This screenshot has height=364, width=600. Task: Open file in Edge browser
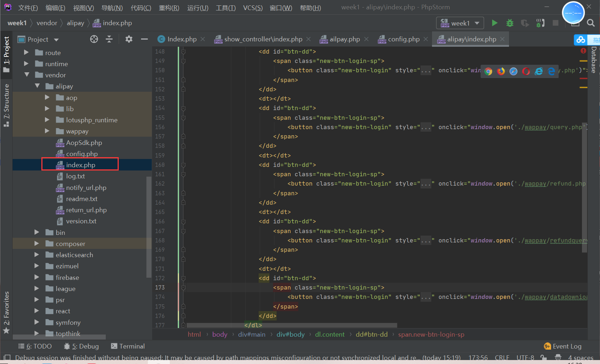(551, 71)
